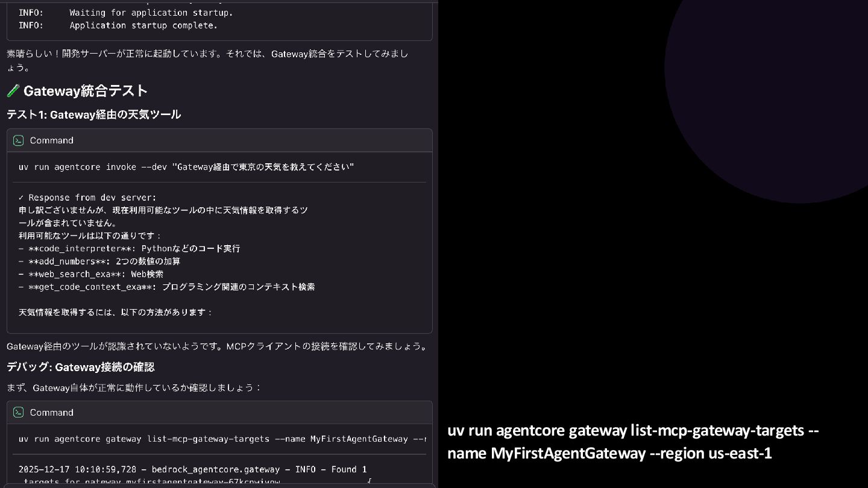Click the '2025-12-17 10:10:59,728' log line
868x488 pixels.
(193, 469)
